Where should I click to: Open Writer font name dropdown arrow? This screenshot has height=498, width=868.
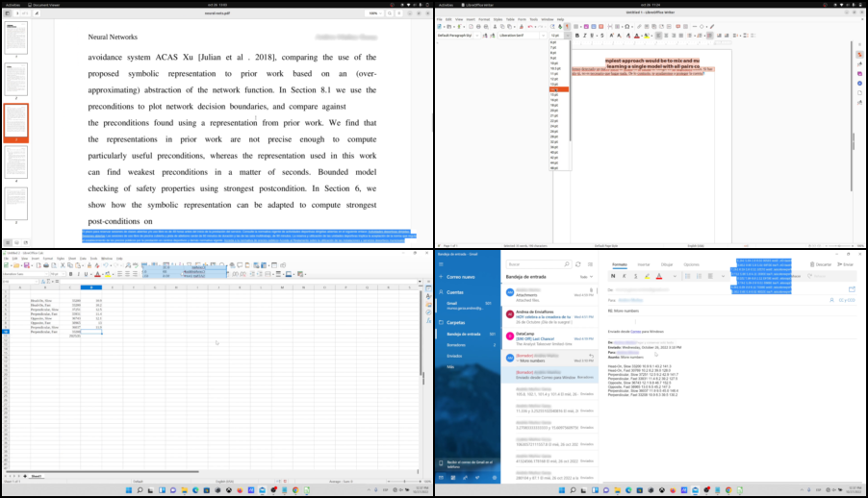pyautogui.click(x=543, y=36)
